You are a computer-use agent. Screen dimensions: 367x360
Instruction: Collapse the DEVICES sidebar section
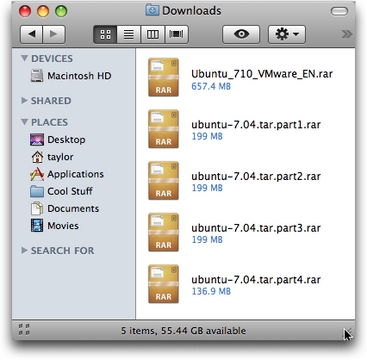[24, 58]
